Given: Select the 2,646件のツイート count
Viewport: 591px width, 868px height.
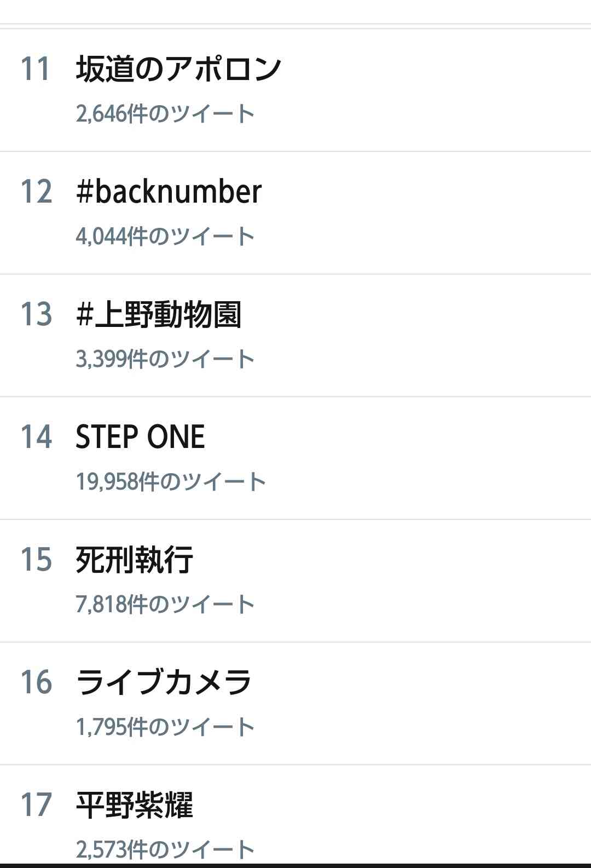Looking at the screenshot, I should point(165,113).
